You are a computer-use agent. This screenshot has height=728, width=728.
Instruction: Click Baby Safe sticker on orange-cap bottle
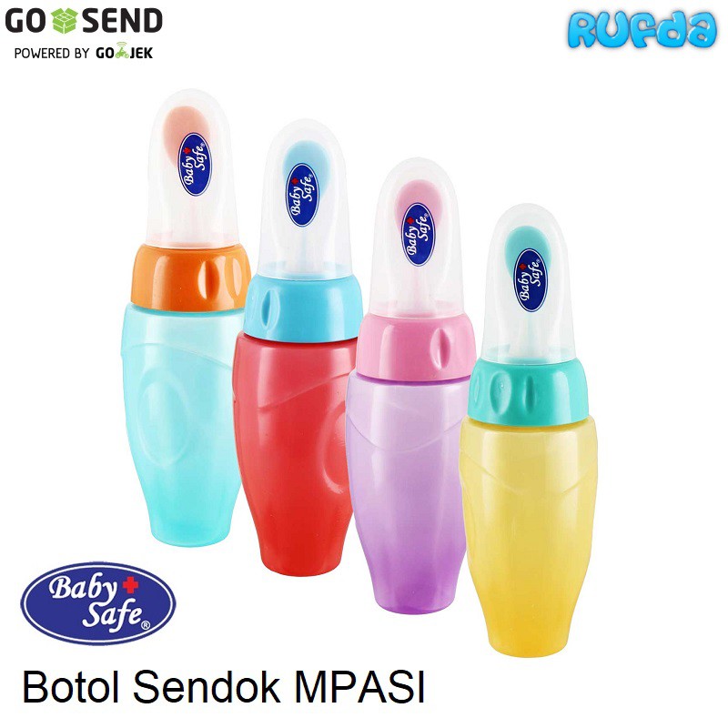pyautogui.click(x=195, y=164)
